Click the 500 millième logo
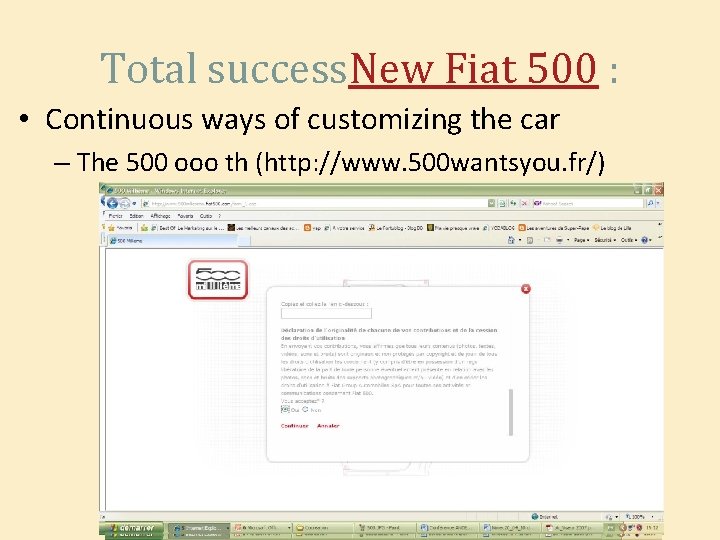This screenshot has height=540, width=720. tap(218, 280)
